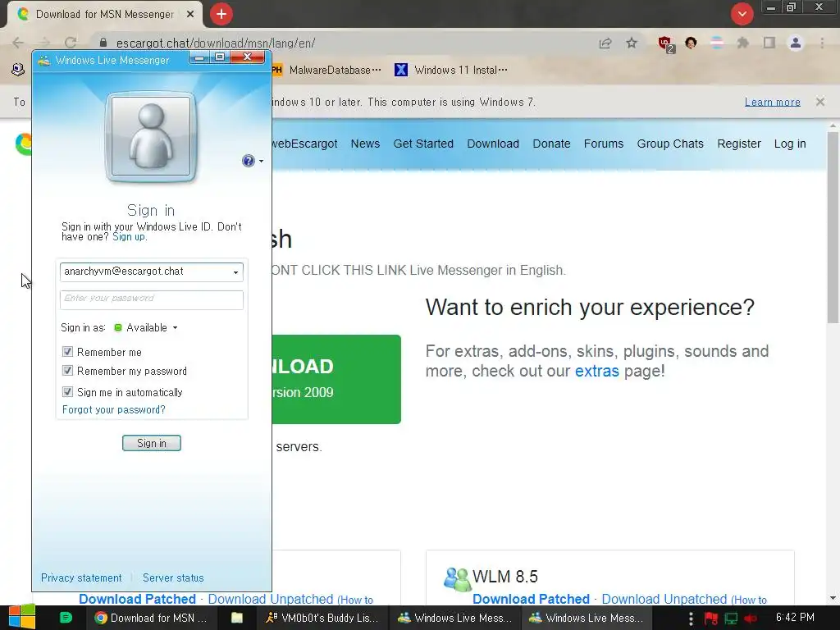Open the leftmost icon on the bookmarks bar
The width and height of the screenshot is (840, 630).
click(18, 71)
